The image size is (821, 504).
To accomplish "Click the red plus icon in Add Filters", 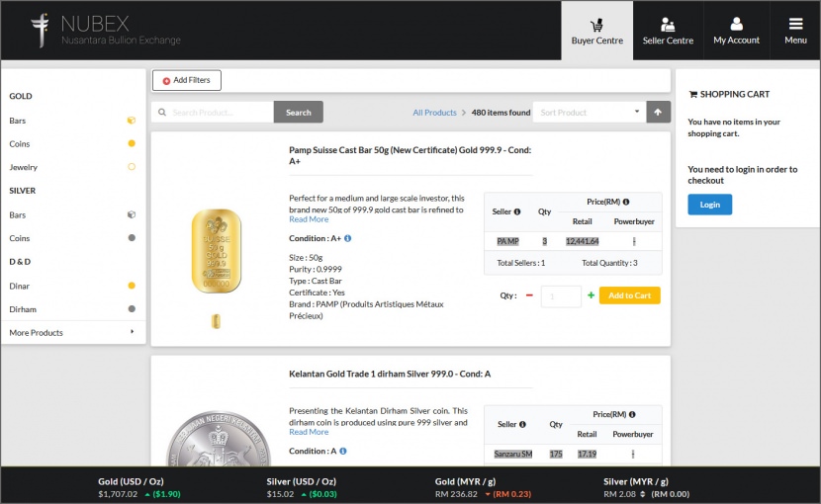I will (x=166, y=81).
